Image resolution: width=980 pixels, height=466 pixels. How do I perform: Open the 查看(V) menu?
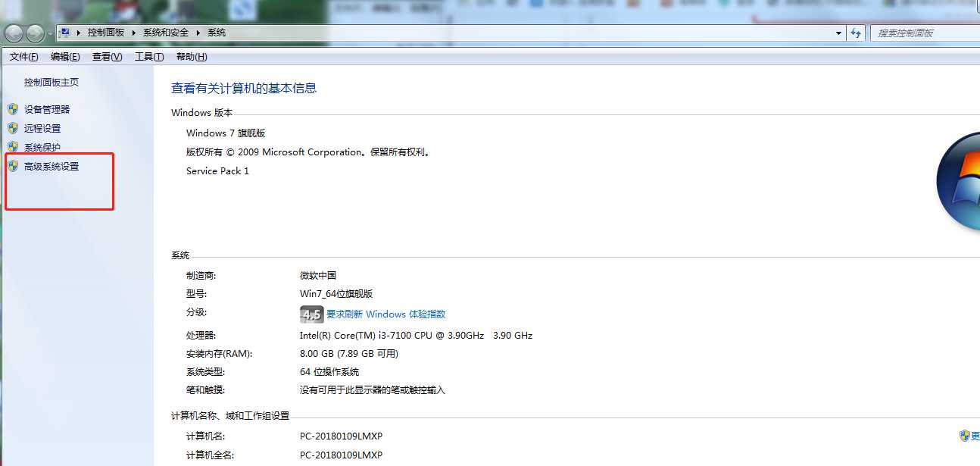tap(107, 57)
